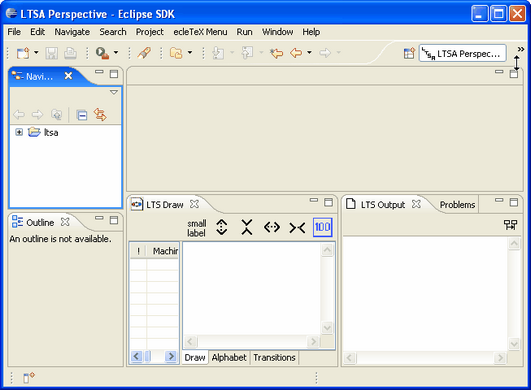
Task: Toggle the small label button
Action: click(197, 228)
